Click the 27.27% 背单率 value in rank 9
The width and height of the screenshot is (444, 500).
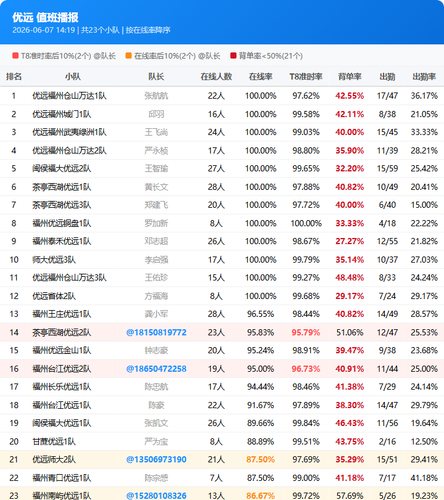click(350, 241)
